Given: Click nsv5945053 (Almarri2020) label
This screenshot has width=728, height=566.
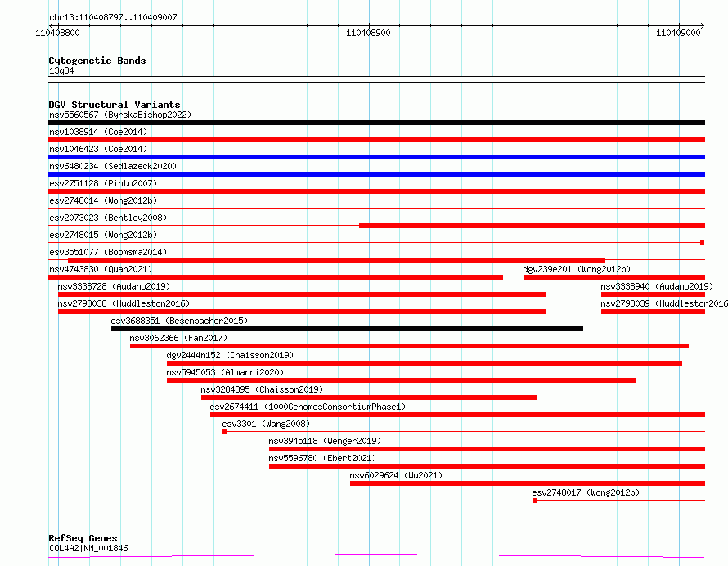Looking at the screenshot, I should tap(225, 372).
